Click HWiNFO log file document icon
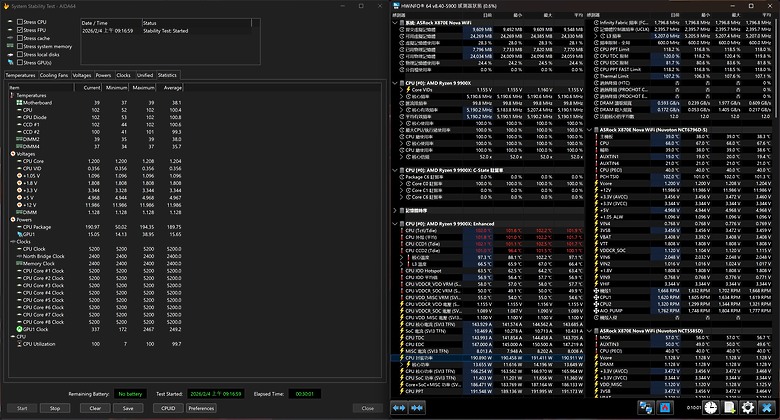 point(729,408)
